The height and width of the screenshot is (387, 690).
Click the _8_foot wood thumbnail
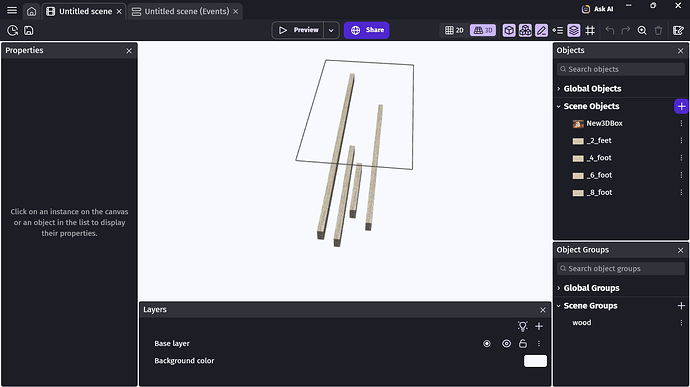[578, 193]
